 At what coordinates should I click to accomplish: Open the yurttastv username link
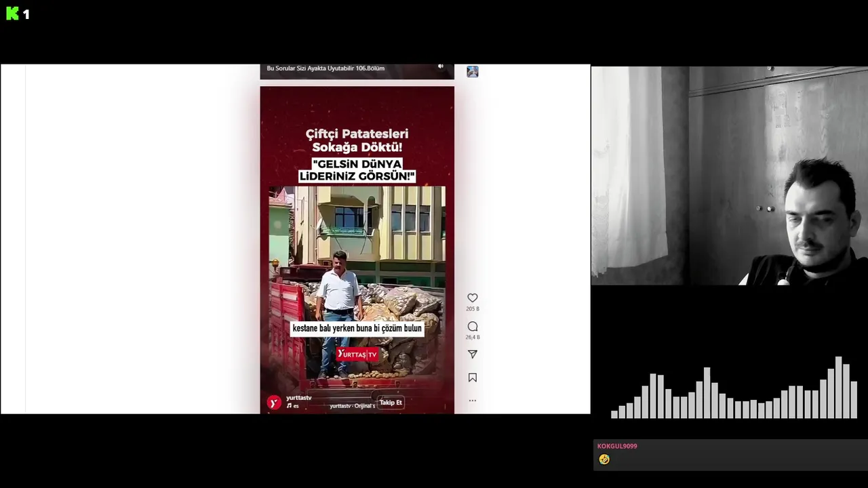click(x=299, y=398)
